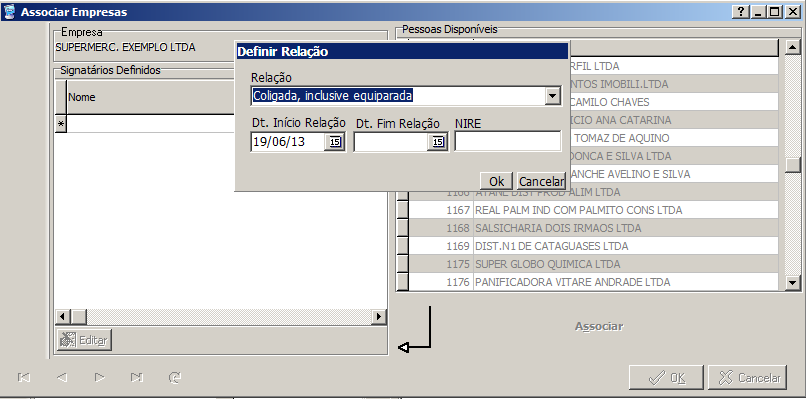Click the Dt. Fim Relação date field
This screenshot has height=399, width=806.
391,142
